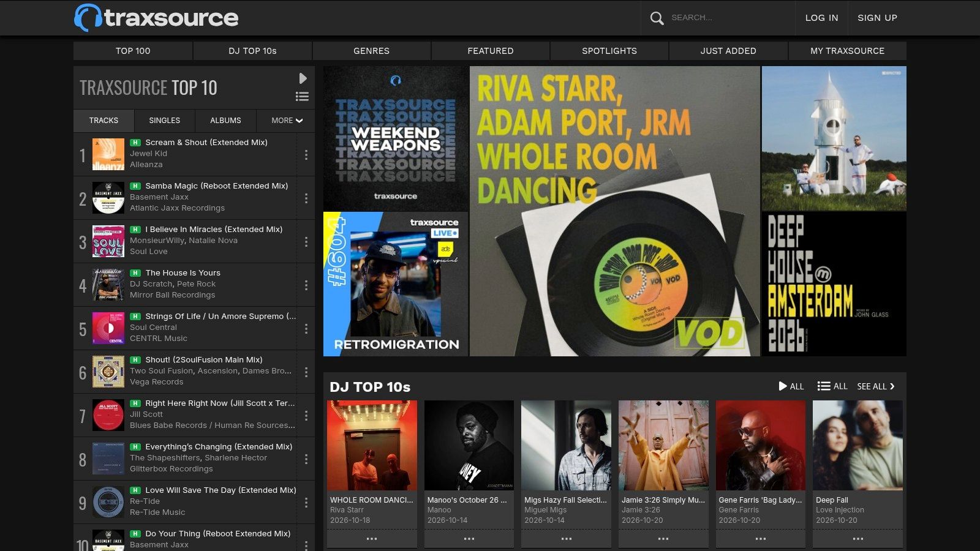Focus the search input field
980x551 pixels.
(729, 18)
